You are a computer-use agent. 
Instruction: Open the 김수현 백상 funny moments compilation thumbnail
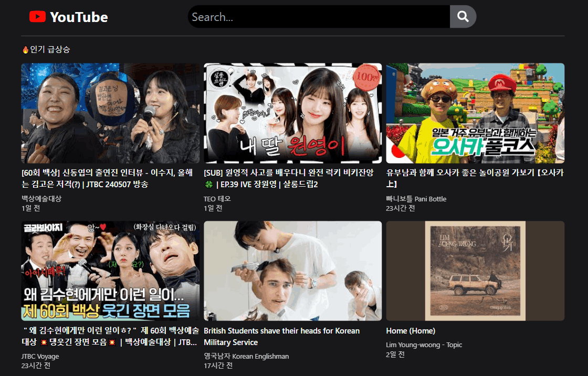click(x=109, y=271)
